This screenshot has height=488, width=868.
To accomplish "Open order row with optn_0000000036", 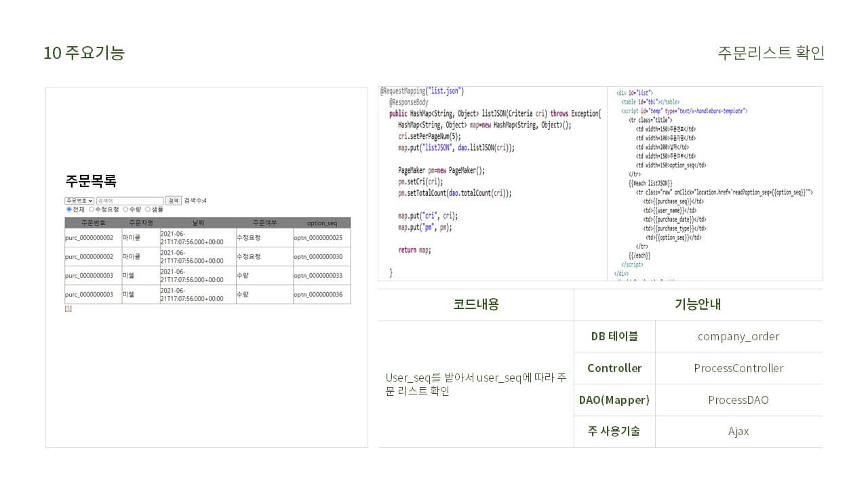I will tap(208, 295).
